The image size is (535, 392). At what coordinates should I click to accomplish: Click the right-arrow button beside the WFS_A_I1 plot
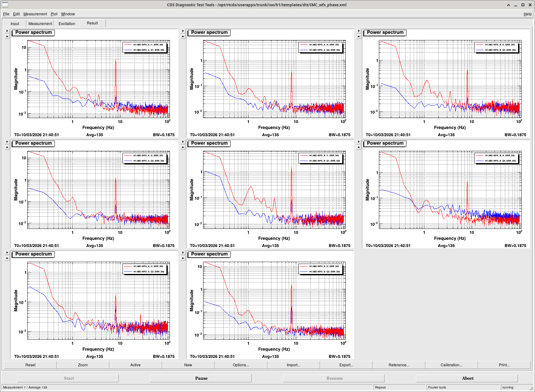click(x=7, y=31)
